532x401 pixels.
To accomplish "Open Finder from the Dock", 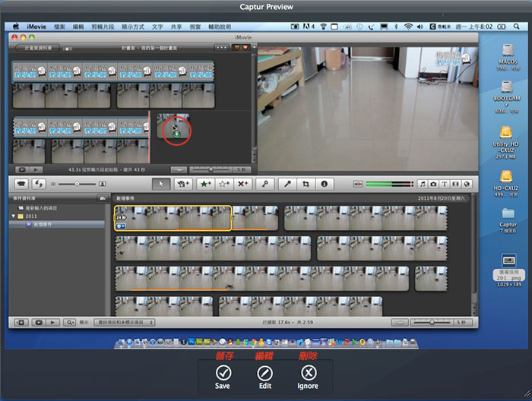I will (x=122, y=342).
